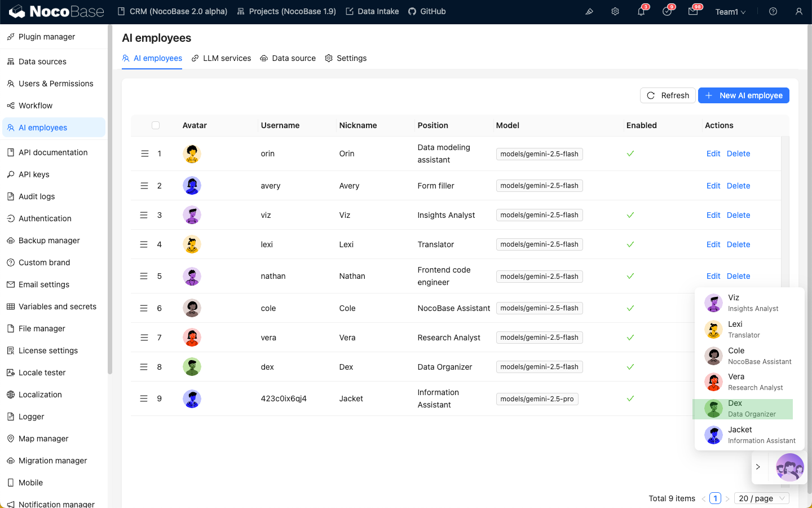Click the UI editor highlighter icon
Screen dimensions: 812x508
[589, 11]
